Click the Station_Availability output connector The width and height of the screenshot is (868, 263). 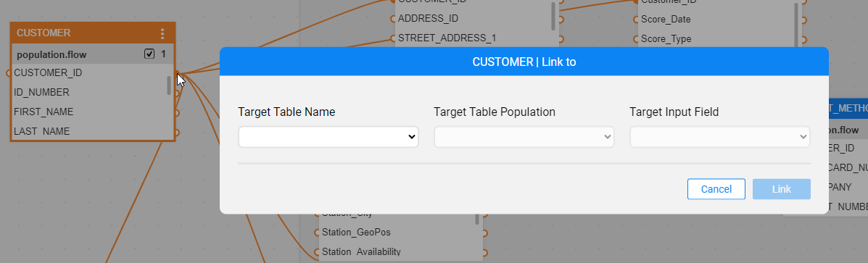coord(484,253)
